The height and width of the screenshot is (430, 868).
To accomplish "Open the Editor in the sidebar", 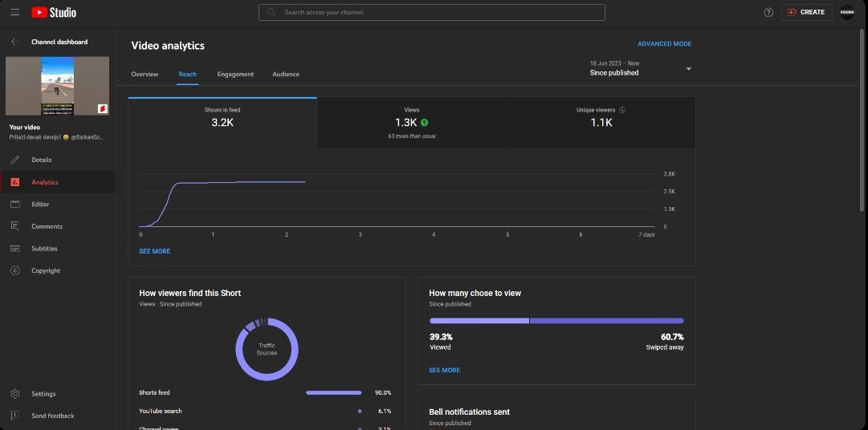I will click(x=40, y=205).
